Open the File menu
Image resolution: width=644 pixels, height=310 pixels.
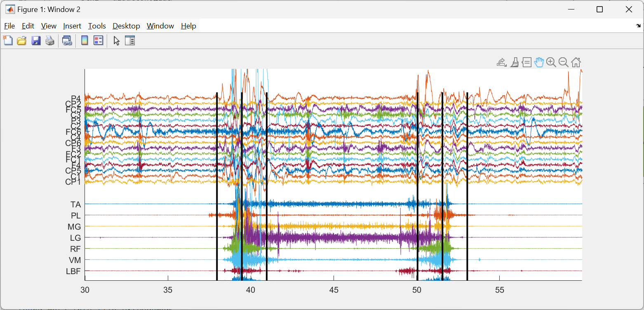9,26
